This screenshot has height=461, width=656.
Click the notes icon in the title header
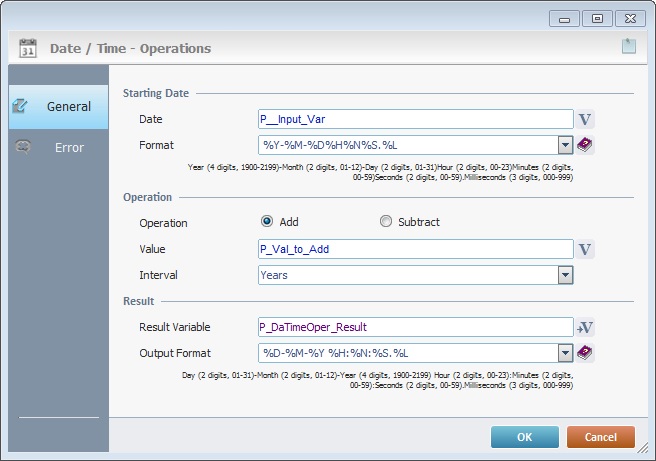(628, 46)
